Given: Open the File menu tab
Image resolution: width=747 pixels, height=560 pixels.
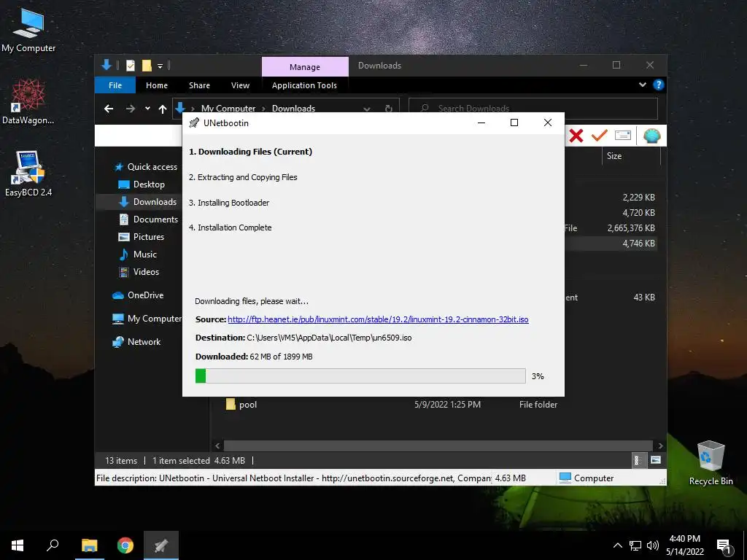Looking at the screenshot, I should 115,85.
